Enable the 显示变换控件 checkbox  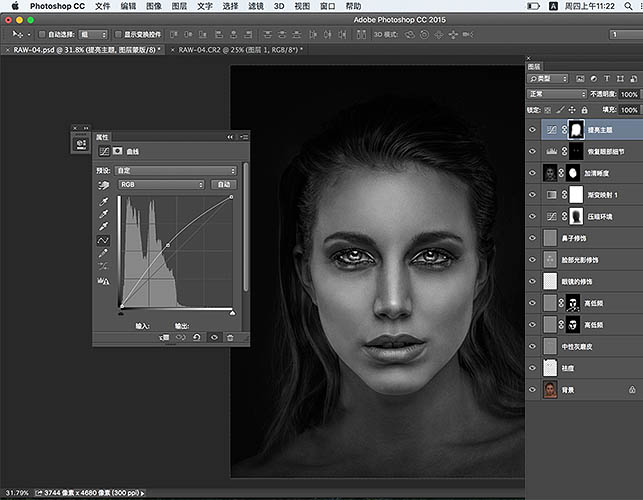[117, 34]
